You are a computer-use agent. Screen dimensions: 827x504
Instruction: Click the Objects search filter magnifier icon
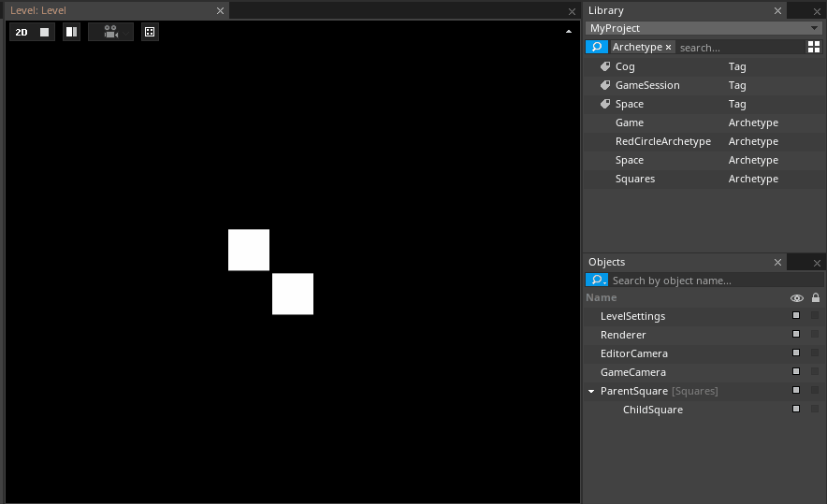(x=596, y=281)
